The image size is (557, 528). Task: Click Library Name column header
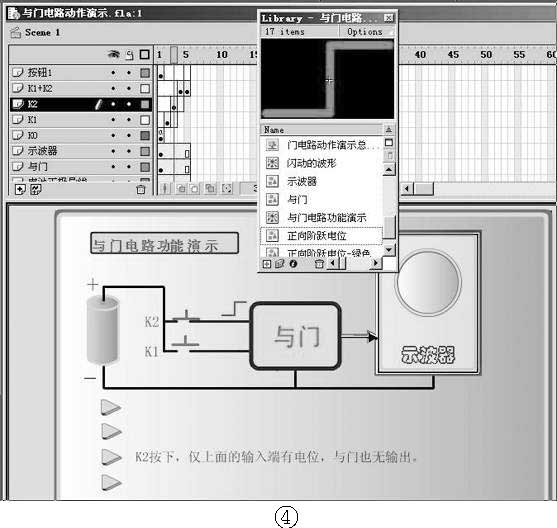coord(321,130)
